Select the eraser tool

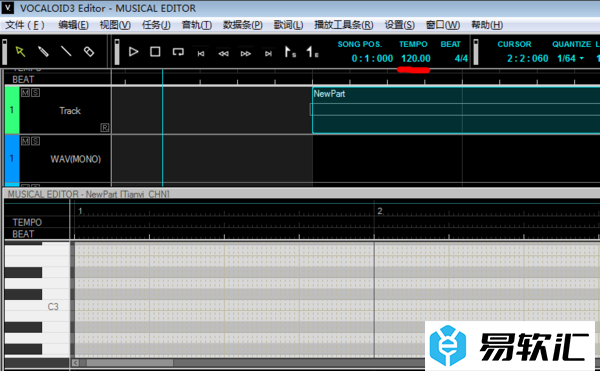pos(89,52)
